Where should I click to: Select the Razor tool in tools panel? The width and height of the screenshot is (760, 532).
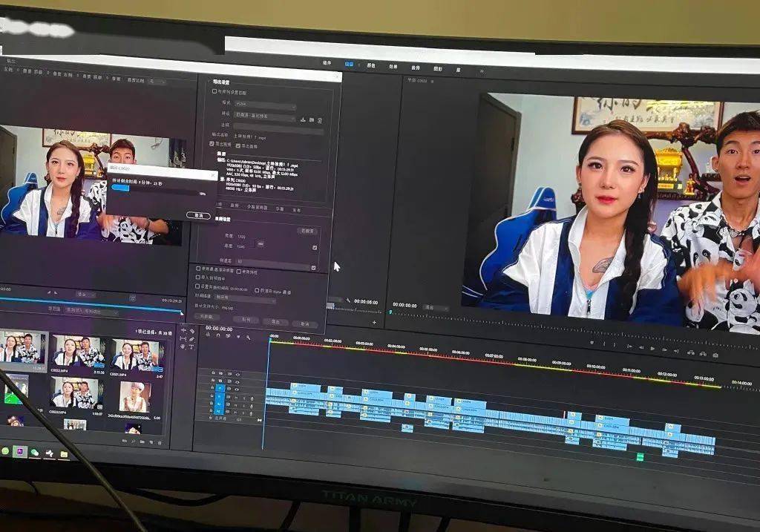point(192,331)
